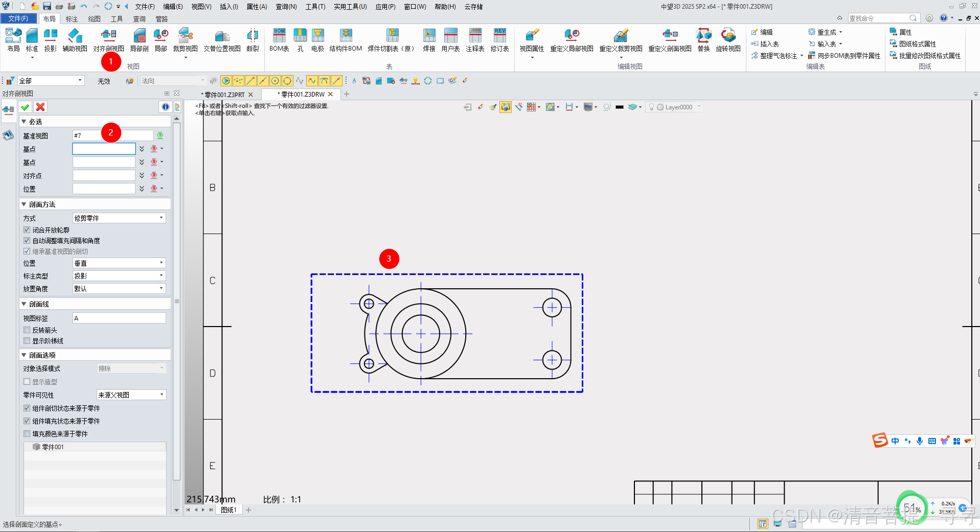The width and height of the screenshot is (980, 532).
Task: Select the 局部 detail view tool
Action: click(161, 40)
